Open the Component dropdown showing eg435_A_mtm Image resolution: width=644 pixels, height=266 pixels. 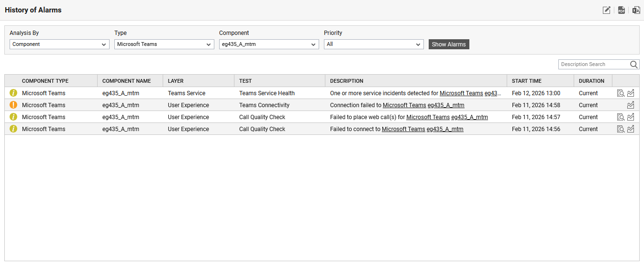point(269,44)
